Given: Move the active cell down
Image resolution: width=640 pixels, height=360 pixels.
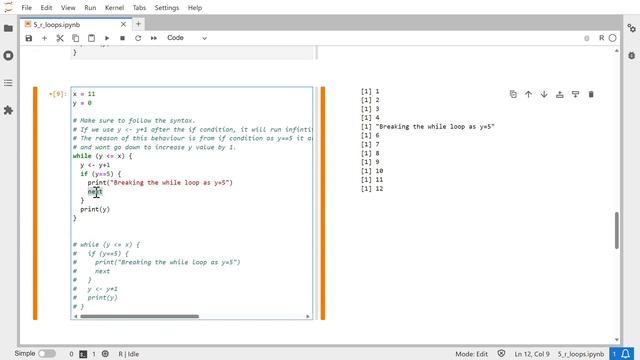Looking at the screenshot, I should coord(544,94).
